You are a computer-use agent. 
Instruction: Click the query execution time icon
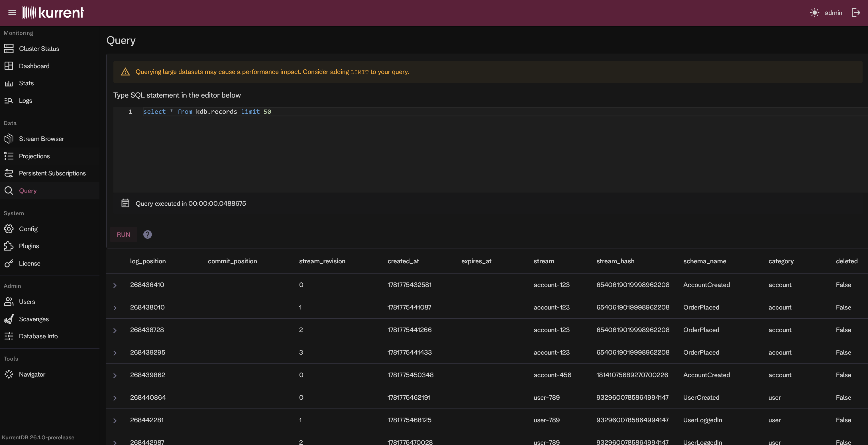click(x=125, y=203)
